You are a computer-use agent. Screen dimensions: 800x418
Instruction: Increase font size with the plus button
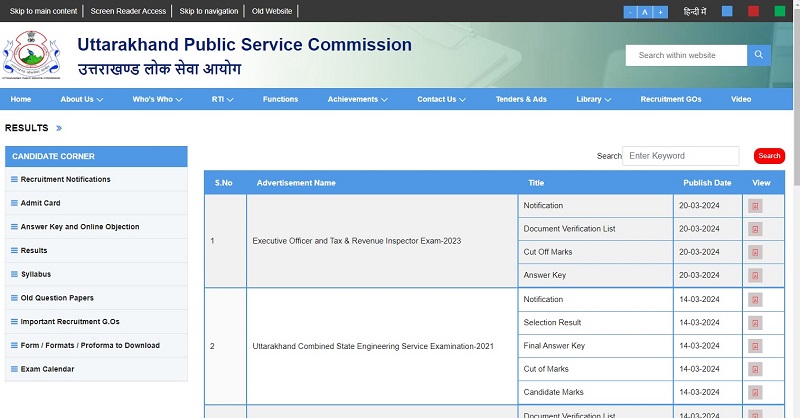660,12
